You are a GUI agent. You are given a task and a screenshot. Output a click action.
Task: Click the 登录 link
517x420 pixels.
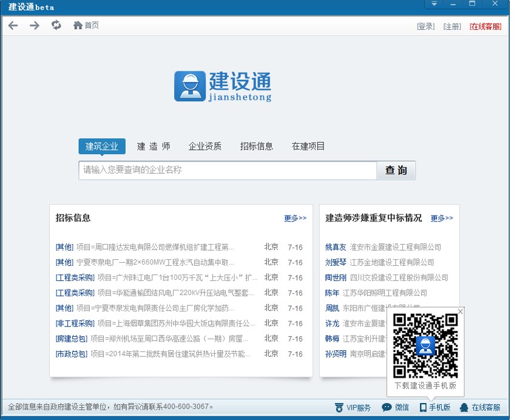[425, 26]
